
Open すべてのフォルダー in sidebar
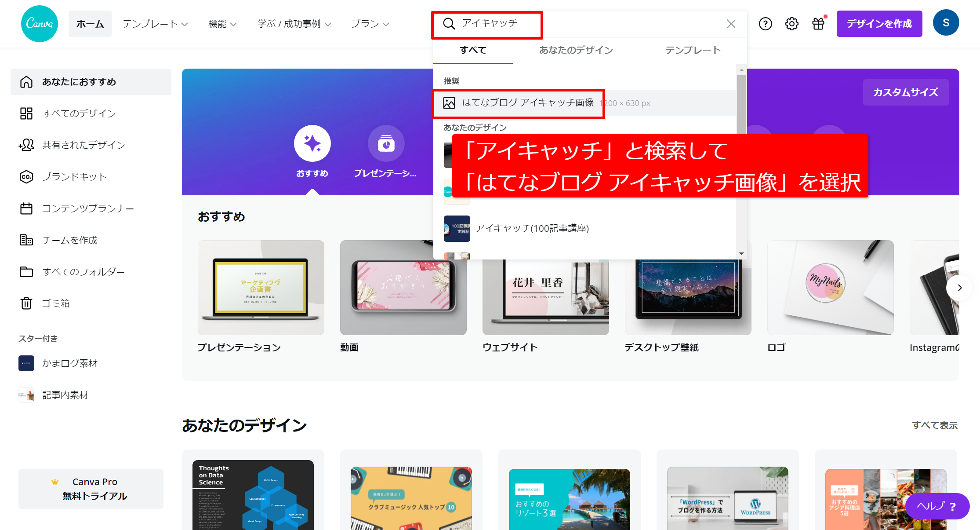click(91, 272)
